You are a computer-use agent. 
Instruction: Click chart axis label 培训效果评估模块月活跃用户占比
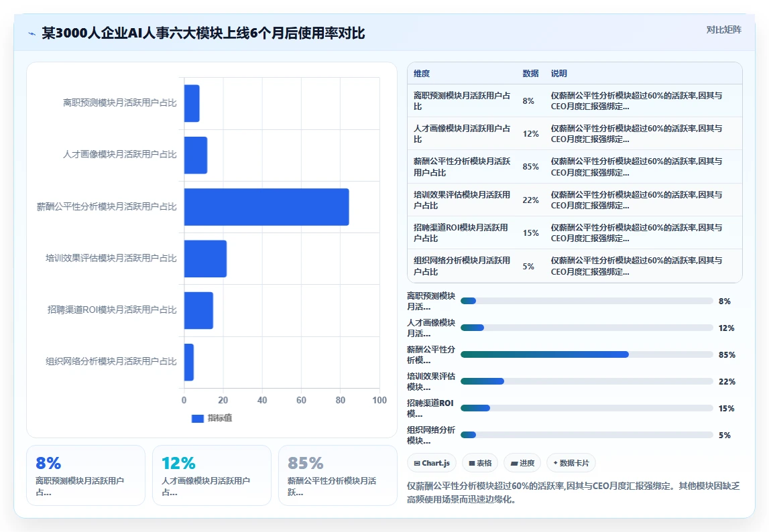coord(111,258)
